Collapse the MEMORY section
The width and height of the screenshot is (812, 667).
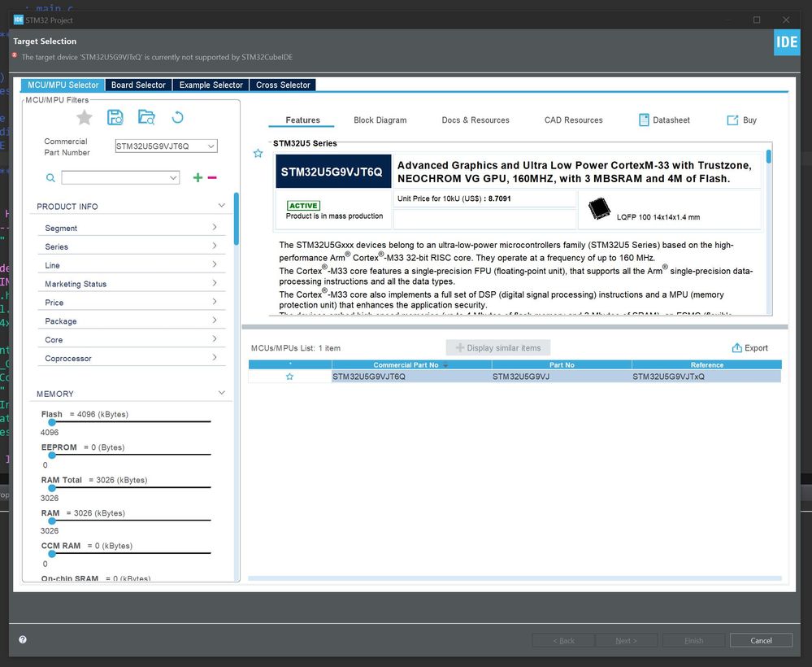click(222, 393)
